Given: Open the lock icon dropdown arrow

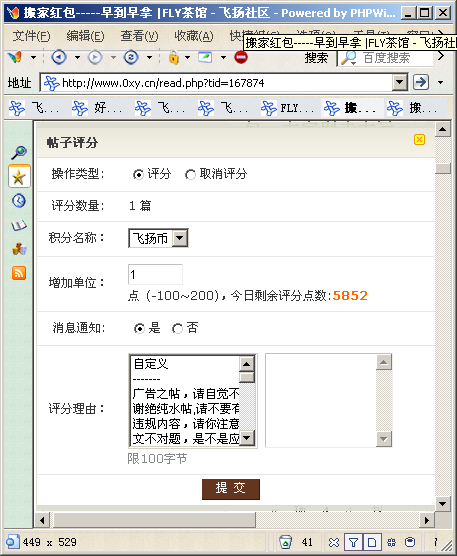Looking at the screenshot, I should coord(187,57).
